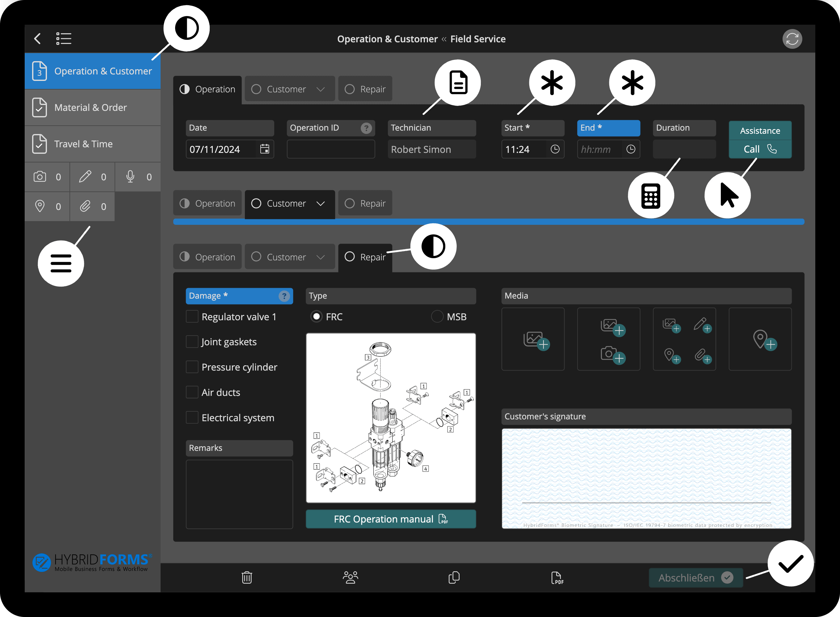Open the clock picker for Start time
Screen dimensions: 840x617
tap(555, 149)
